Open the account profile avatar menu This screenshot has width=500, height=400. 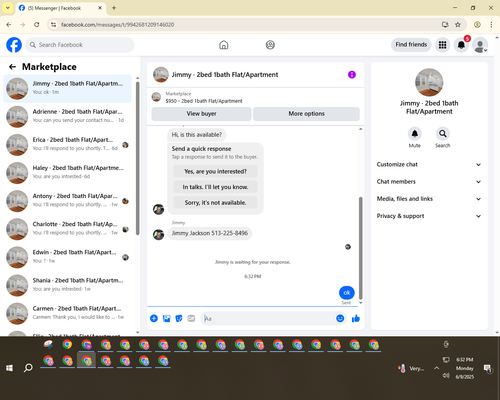(x=480, y=45)
